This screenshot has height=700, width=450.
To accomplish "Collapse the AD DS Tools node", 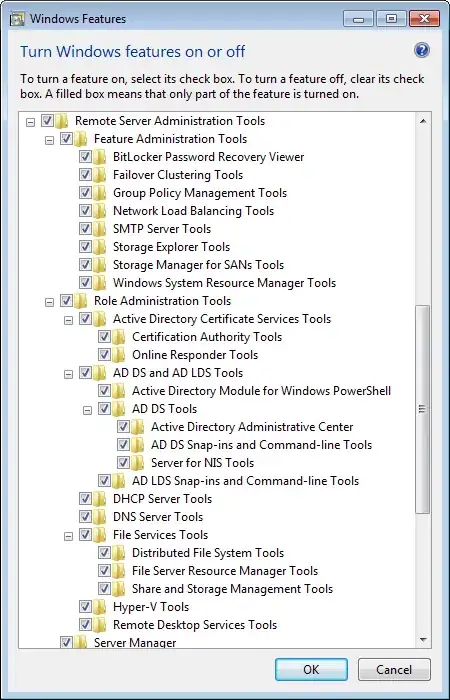I will point(88,410).
